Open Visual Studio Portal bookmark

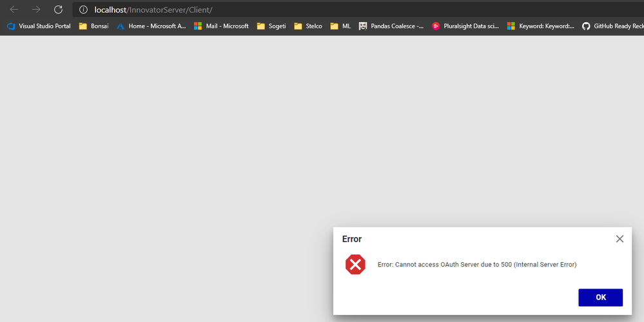pyautogui.click(x=39, y=26)
